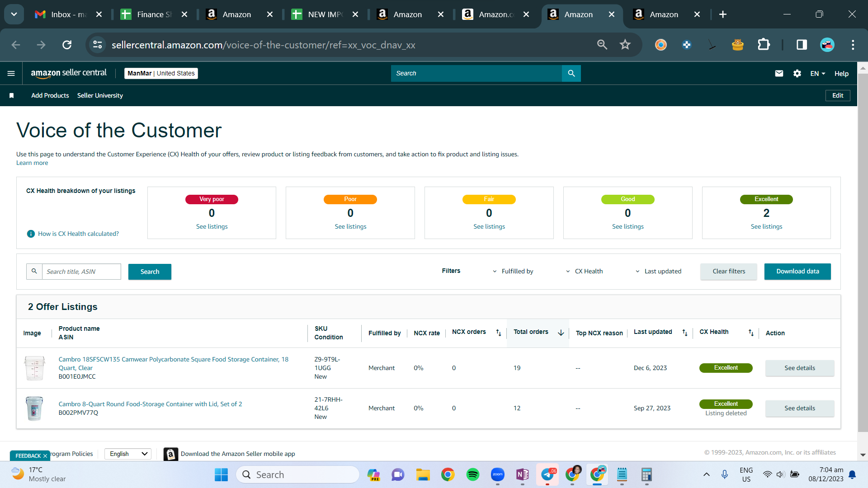Open Cambro 18SFSCW135 product image thumbnail
This screenshot has width=868, height=488.
(34, 368)
